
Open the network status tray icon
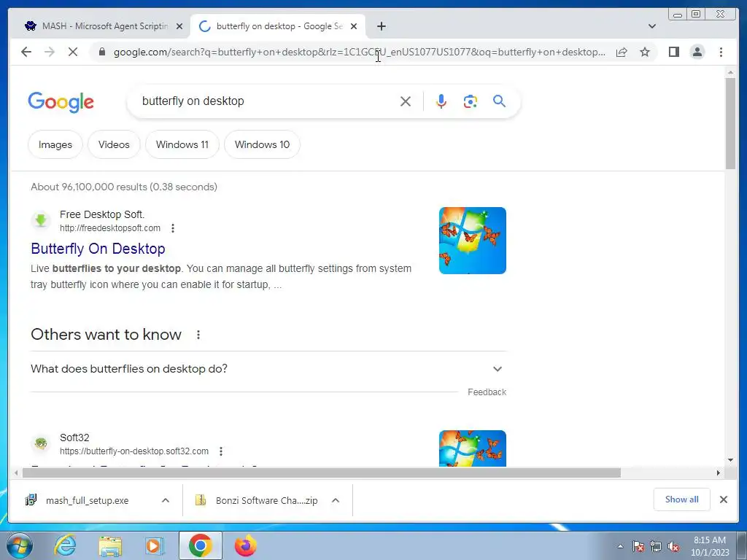656,546
